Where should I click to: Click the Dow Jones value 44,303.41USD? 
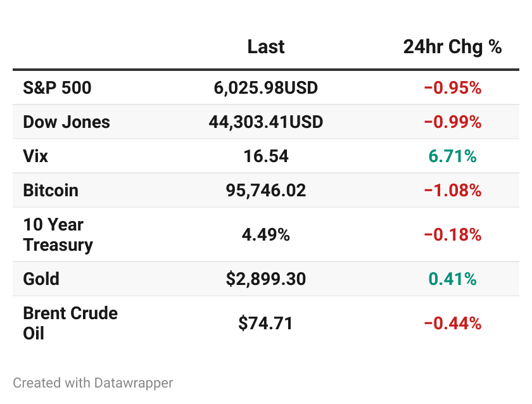tap(265, 122)
